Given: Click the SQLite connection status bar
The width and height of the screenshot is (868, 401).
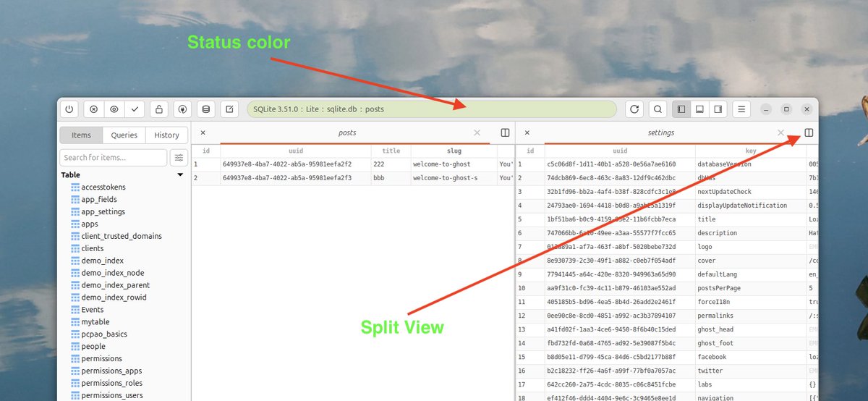Looking at the screenshot, I should click(x=432, y=109).
